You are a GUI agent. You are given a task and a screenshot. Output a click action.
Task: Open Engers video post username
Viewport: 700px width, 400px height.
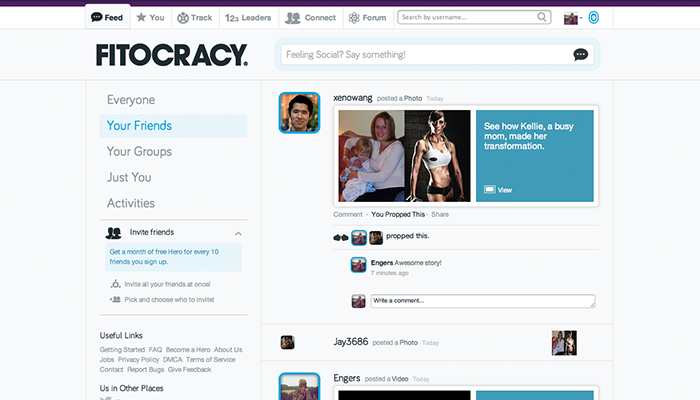coord(347,378)
